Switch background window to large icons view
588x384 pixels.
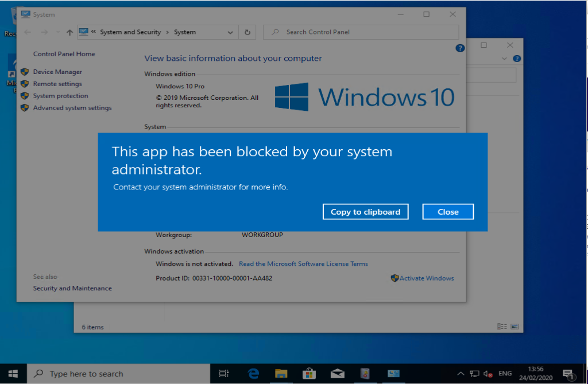pos(515,327)
